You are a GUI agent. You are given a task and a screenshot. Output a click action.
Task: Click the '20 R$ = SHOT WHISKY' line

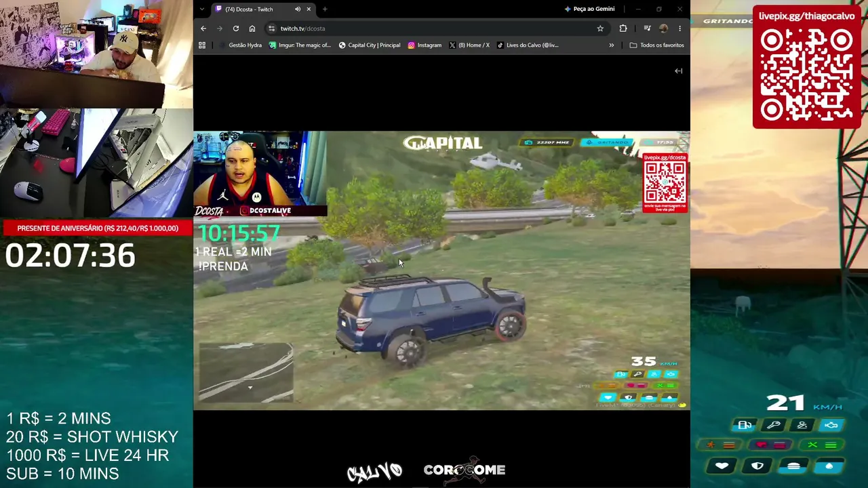pos(93,437)
